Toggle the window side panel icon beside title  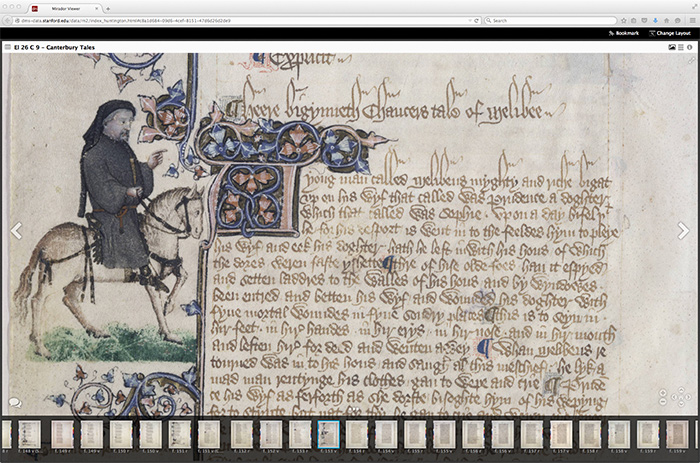8,47
